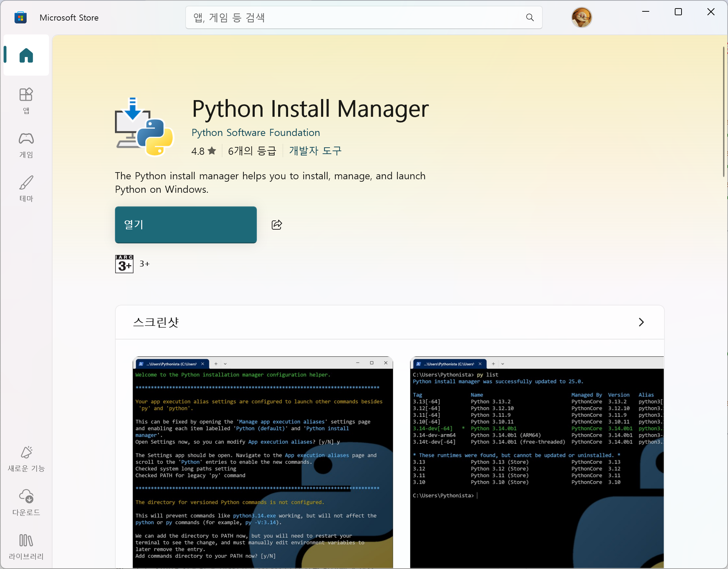Close the Microsoft Store window
The width and height of the screenshot is (728, 569).
click(x=711, y=12)
